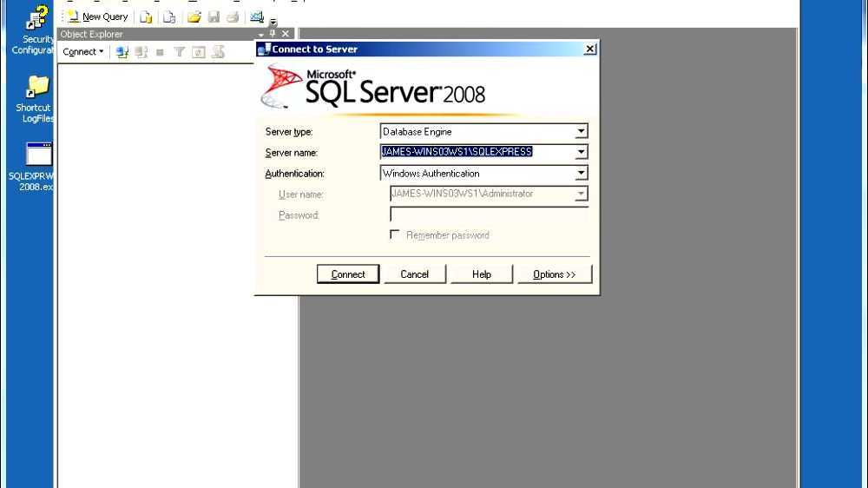The width and height of the screenshot is (868, 488).
Task: Click Object Explorer Details script icon
Action: (218, 52)
